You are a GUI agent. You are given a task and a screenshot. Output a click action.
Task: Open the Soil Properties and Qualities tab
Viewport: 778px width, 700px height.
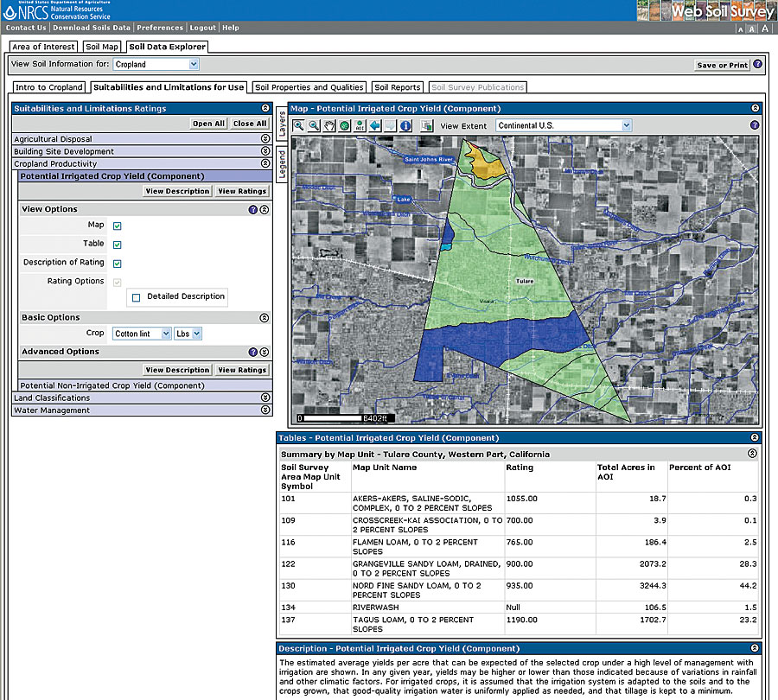309,87
